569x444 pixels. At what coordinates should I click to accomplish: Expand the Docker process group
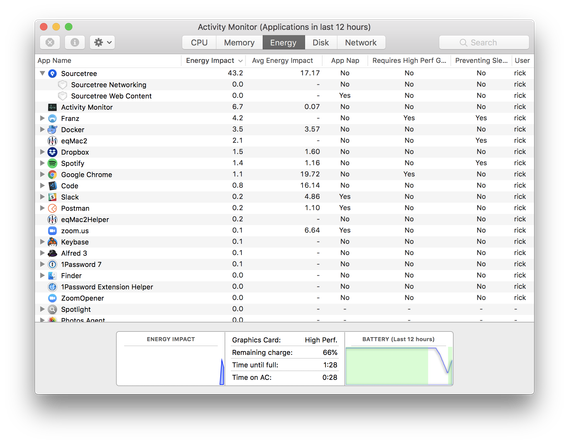(42, 130)
